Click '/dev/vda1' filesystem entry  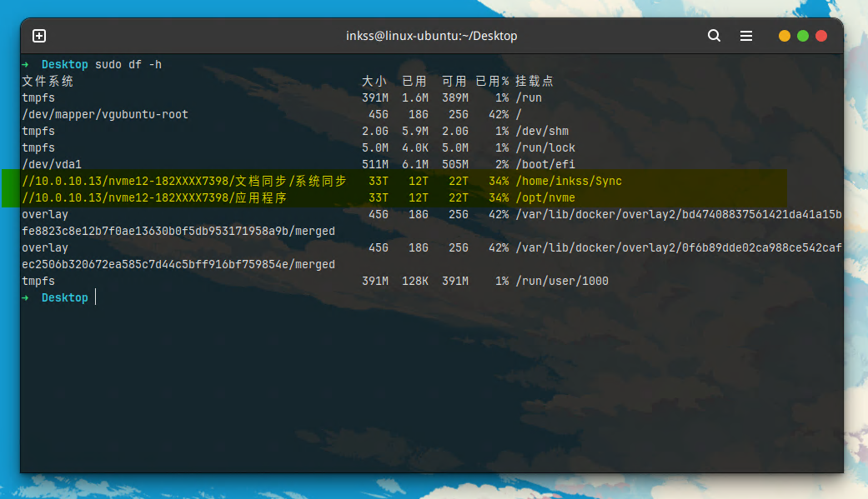tap(52, 164)
